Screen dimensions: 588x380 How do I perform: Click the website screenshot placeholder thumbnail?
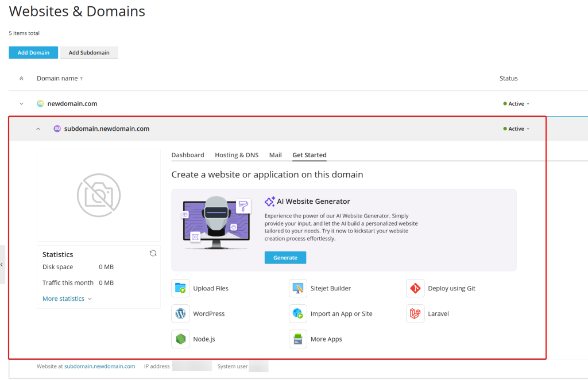(x=99, y=195)
